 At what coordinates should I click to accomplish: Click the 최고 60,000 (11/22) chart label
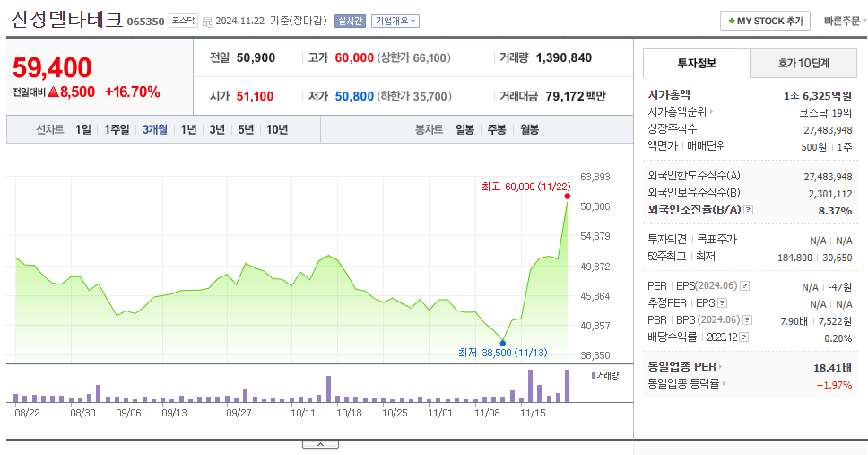(525, 187)
